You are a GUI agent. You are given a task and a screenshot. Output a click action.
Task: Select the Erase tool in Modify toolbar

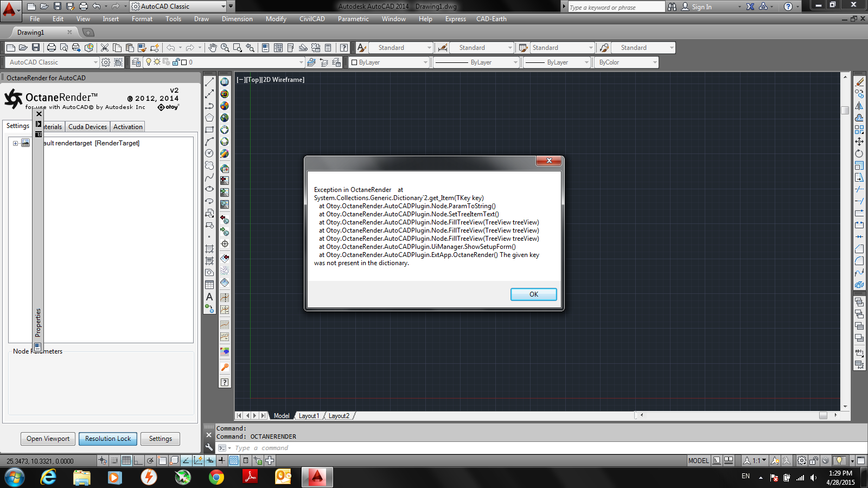pos(859,82)
